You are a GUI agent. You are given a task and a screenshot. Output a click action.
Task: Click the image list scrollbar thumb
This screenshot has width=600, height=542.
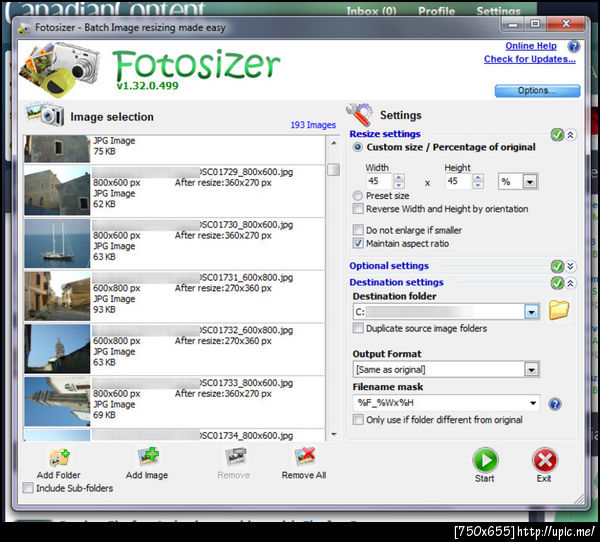pos(334,170)
